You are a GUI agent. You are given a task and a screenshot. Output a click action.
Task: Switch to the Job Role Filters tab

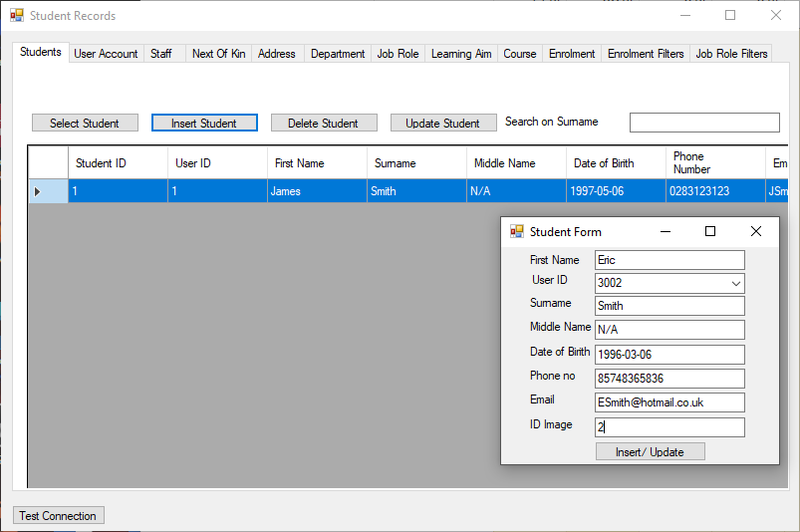pyautogui.click(x=731, y=54)
